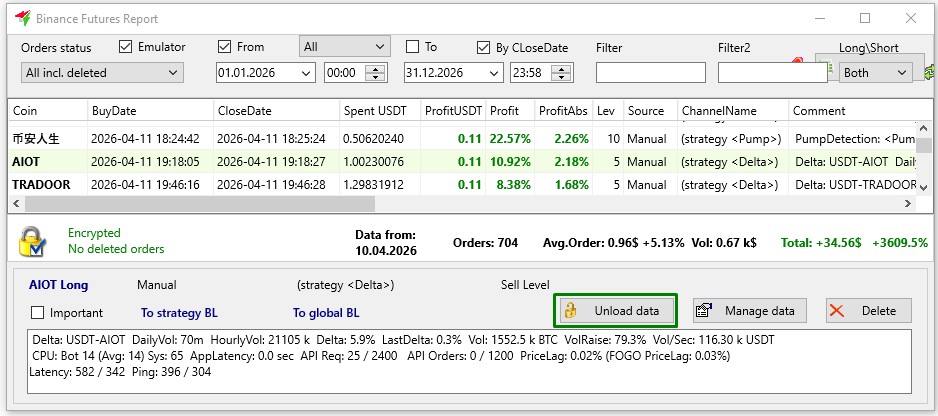Check the To date checkbox

412,47
